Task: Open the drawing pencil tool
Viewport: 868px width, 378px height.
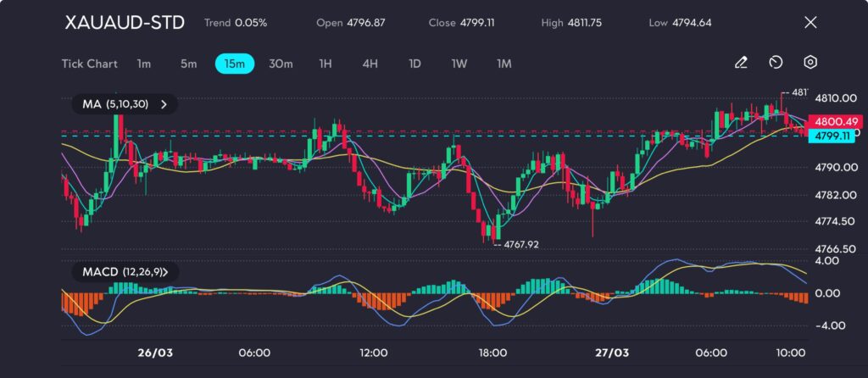Action: (741, 63)
